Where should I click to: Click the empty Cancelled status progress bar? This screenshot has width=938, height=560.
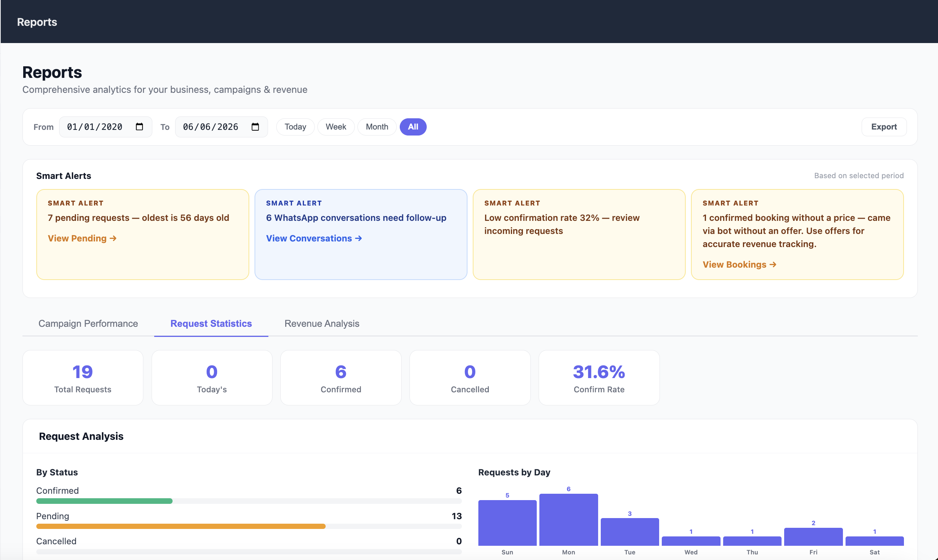pos(249,552)
